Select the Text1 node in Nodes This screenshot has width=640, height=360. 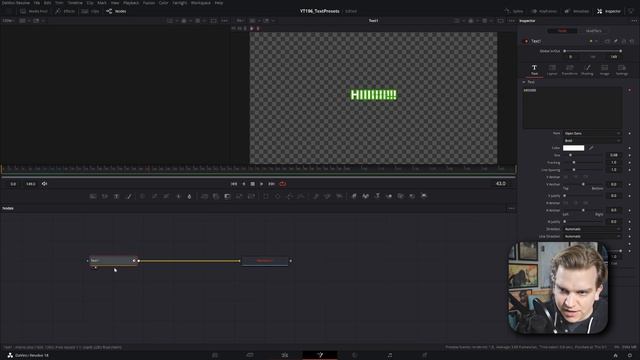(113, 260)
